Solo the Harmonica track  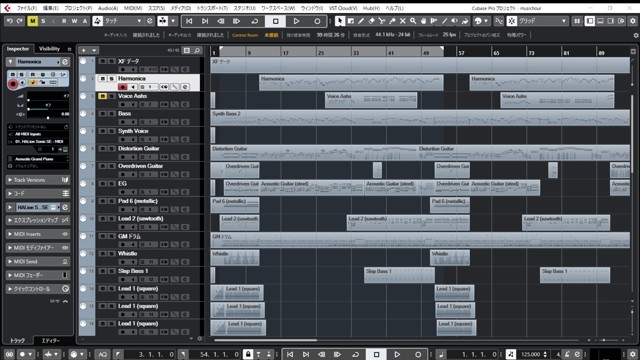pyautogui.click(x=111, y=78)
